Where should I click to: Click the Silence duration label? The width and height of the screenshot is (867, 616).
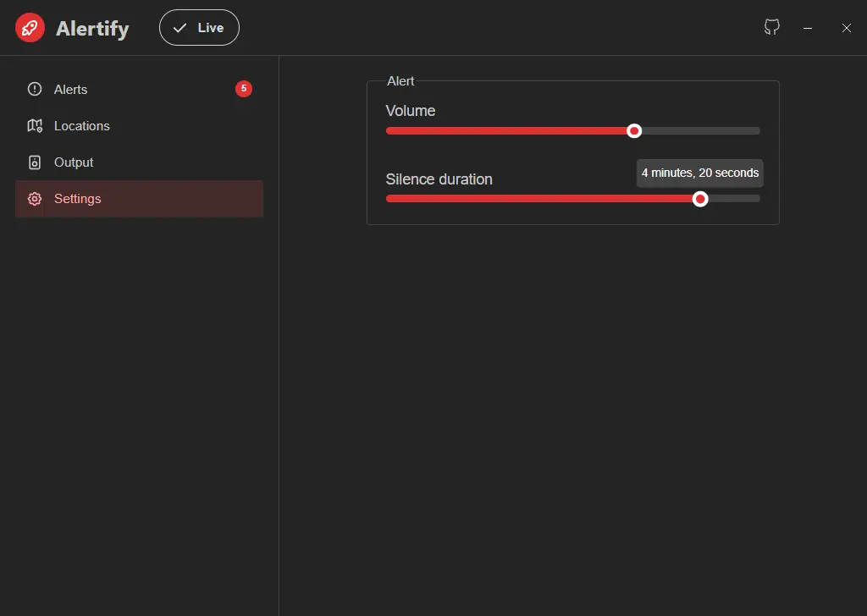439,179
